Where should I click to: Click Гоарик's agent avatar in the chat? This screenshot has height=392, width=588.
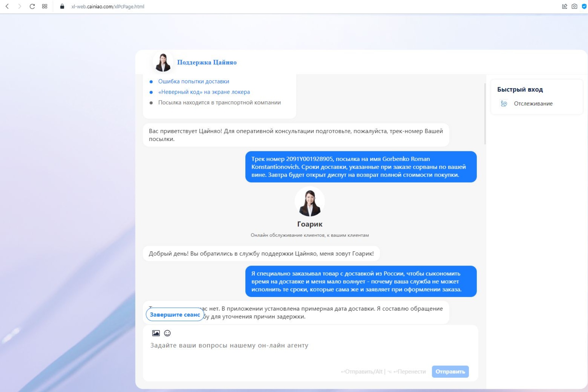pyautogui.click(x=310, y=202)
